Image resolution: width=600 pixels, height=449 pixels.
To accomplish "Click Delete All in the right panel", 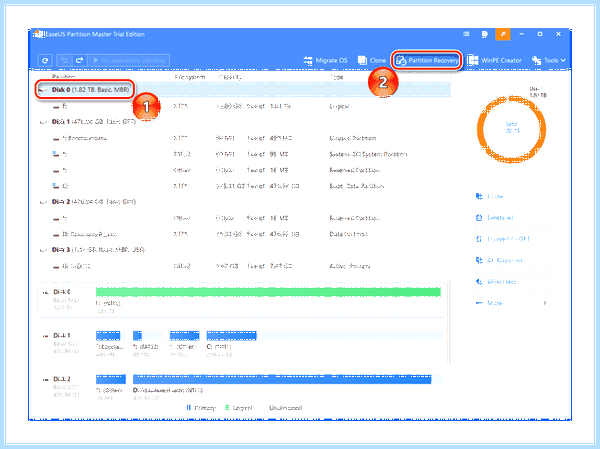I will [494, 218].
